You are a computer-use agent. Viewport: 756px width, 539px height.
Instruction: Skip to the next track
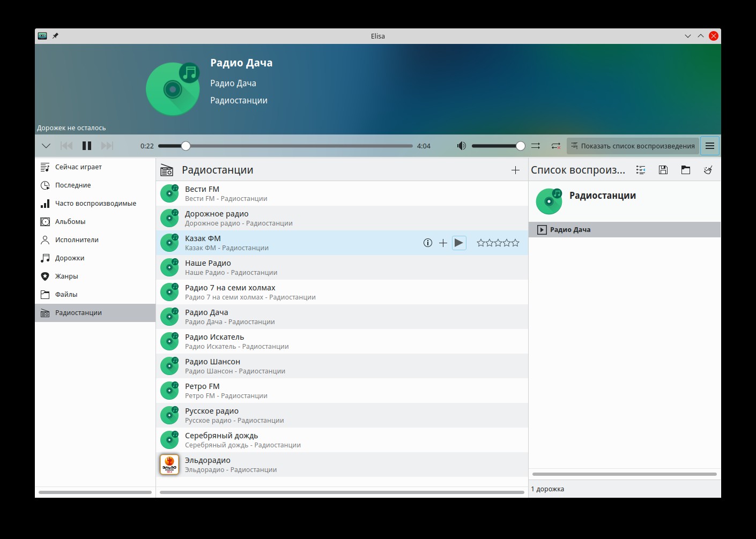pyautogui.click(x=107, y=146)
